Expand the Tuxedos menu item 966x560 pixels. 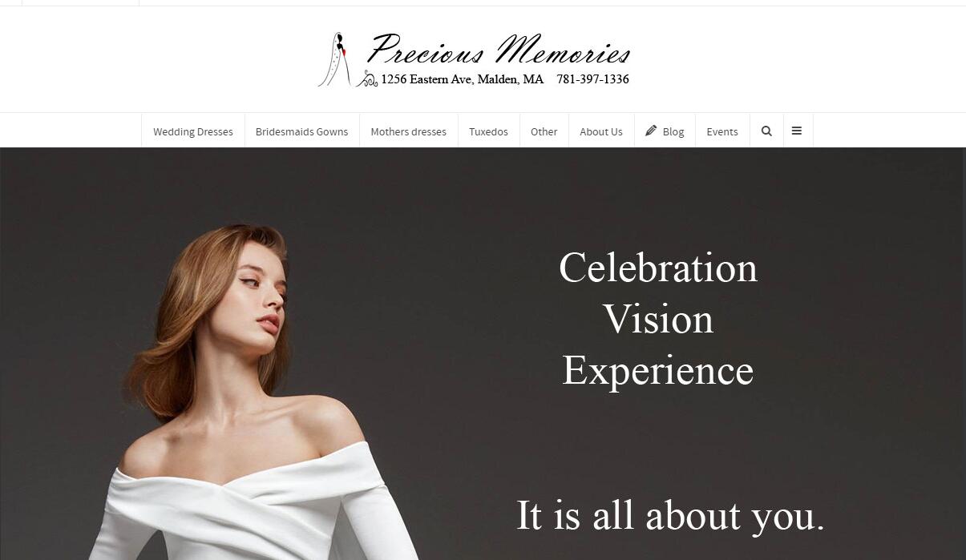488,131
